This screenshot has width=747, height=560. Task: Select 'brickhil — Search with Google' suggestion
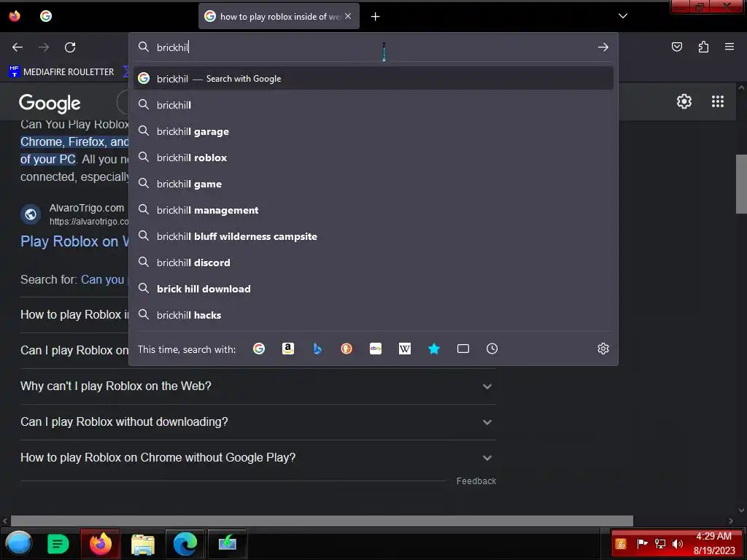coord(373,79)
